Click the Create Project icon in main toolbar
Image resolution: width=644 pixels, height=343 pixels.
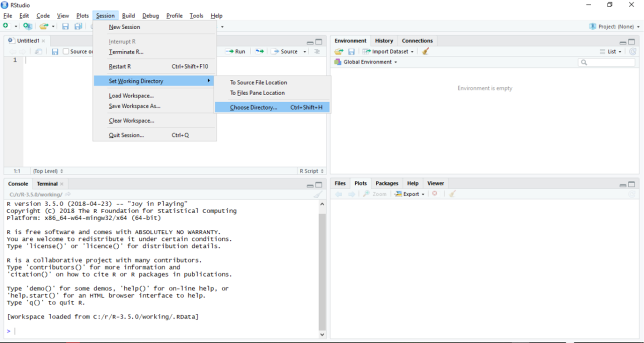click(x=27, y=26)
